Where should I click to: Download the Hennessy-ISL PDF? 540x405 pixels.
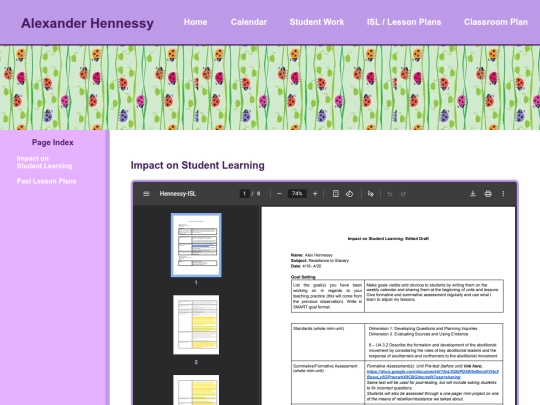473,194
